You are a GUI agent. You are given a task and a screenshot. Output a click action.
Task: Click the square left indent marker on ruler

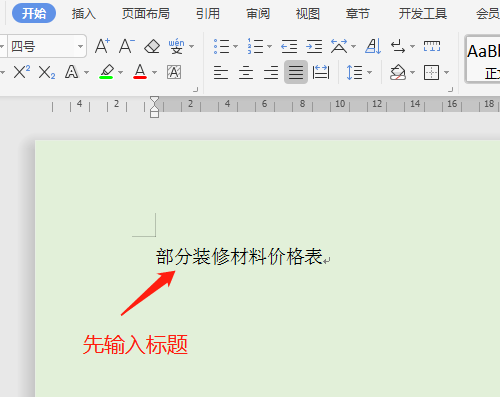tap(154, 114)
